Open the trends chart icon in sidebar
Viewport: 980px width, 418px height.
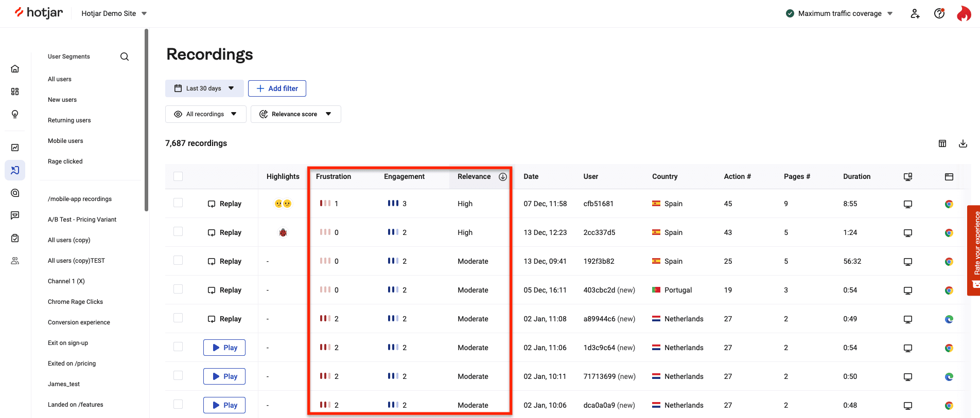tap(15, 148)
